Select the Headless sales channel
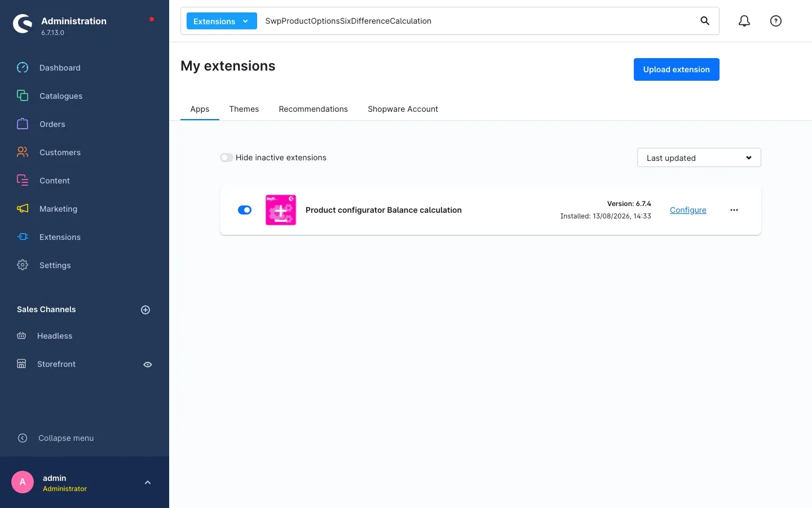Screen dimensions: 812x508 coord(55,336)
